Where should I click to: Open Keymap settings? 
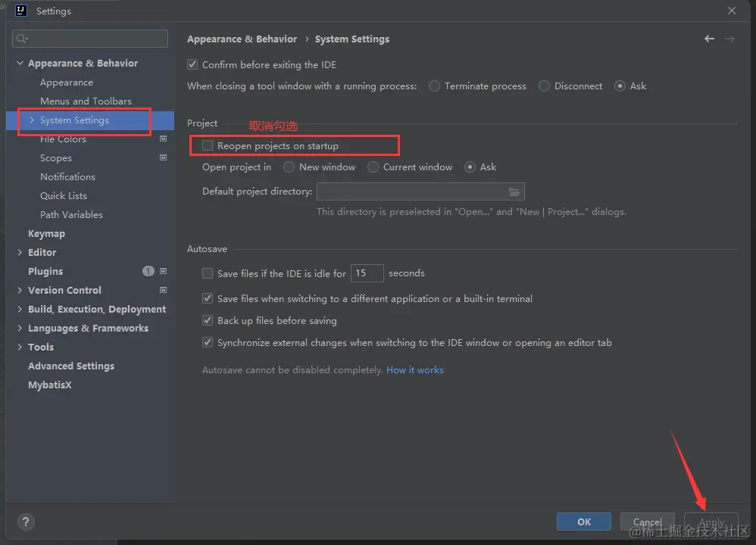[46, 234]
